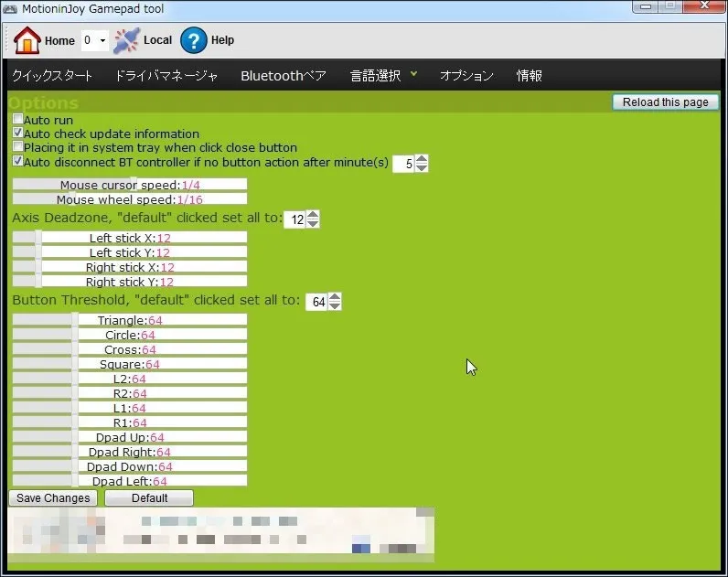The height and width of the screenshot is (577, 728).
Task: Click the L1 threshold slider
Action: click(x=130, y=408)
